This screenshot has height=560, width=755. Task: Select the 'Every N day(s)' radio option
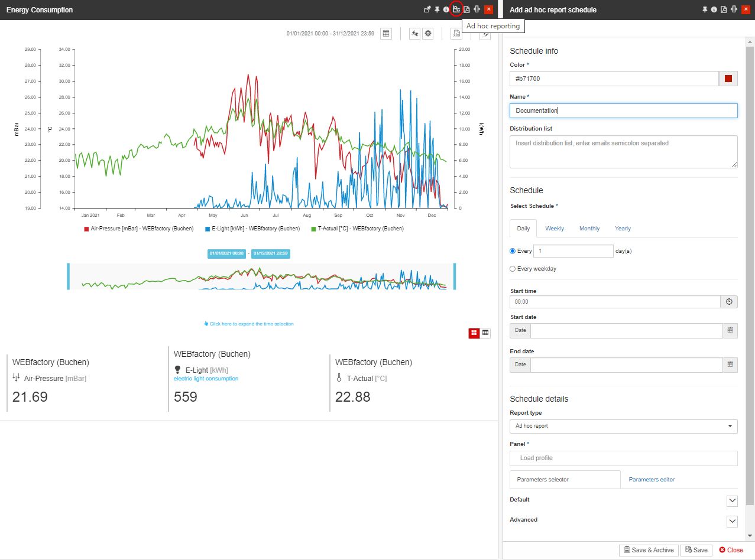pos(513,251)
